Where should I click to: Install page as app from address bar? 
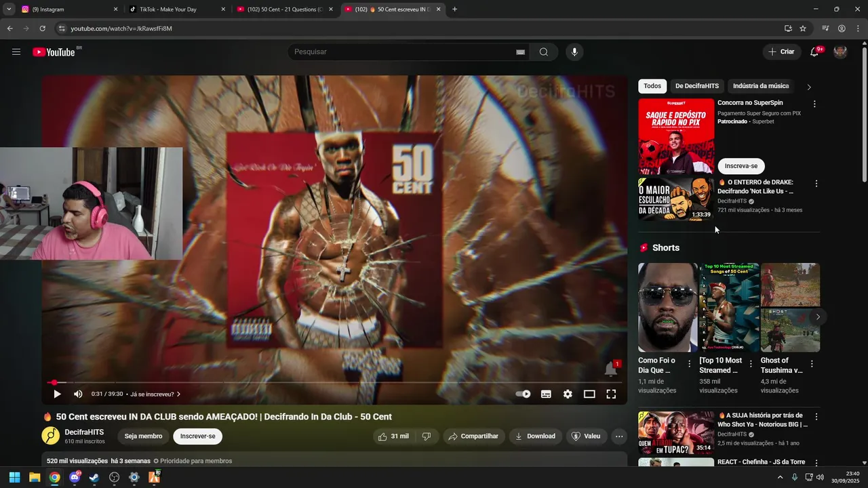[788, 28]
